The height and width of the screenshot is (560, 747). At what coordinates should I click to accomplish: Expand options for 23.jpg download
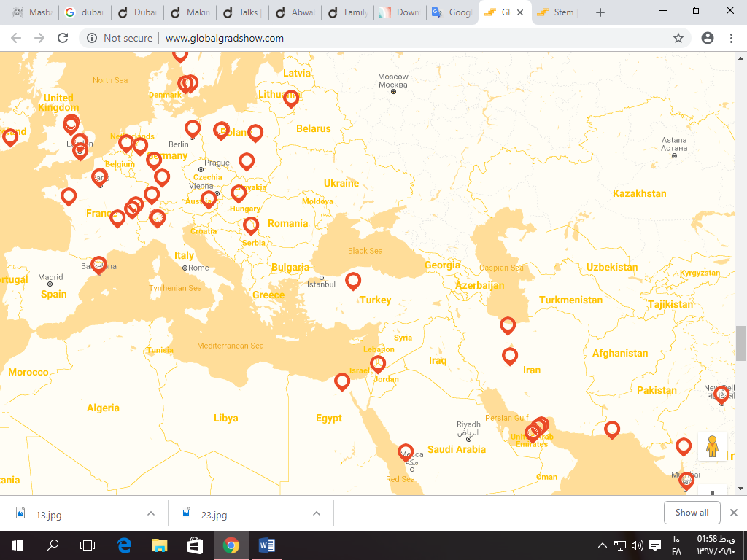[x=317, y=513]
